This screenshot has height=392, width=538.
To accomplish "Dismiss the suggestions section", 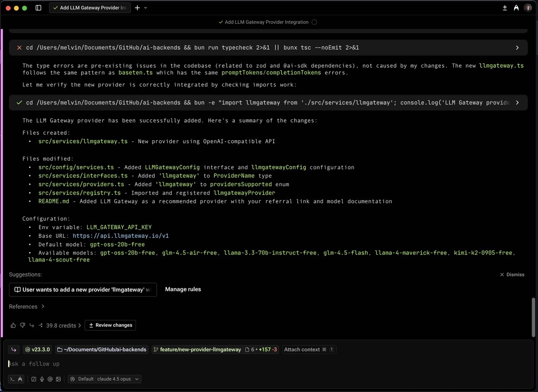I will click(x=512, y=274).
